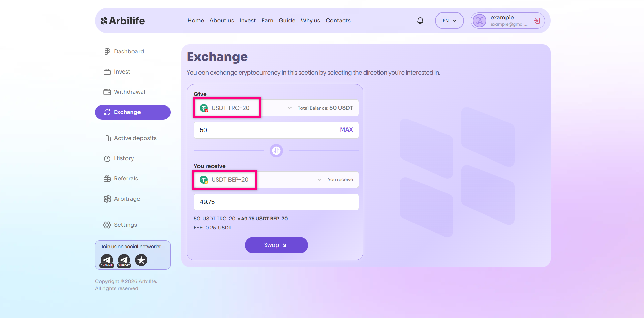644x318 pixels.
Task: Select Arbitrage from the sidebar
Action: pyautogui.click(x=127, y=199)
